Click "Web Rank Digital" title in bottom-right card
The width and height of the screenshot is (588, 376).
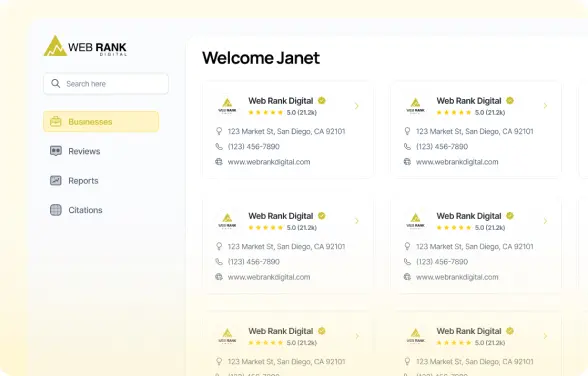point(469,331)
